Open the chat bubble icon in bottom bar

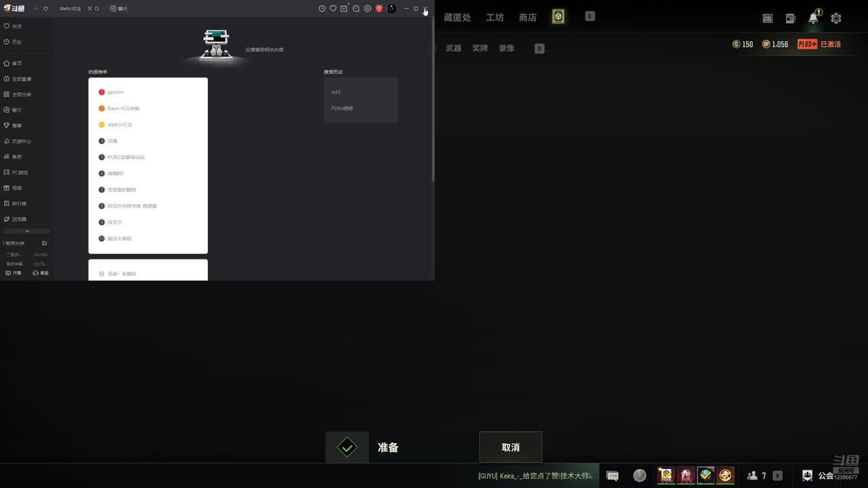(x=612, y=476)
